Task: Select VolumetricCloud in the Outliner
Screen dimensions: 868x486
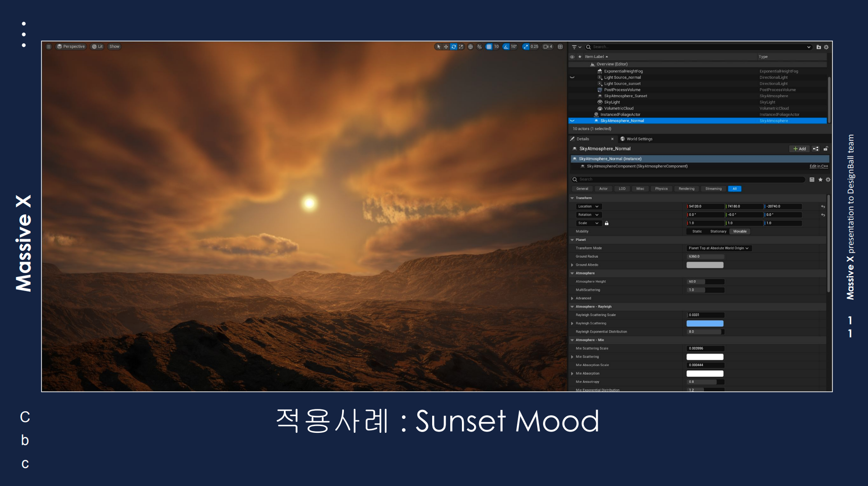Action: 618,109
